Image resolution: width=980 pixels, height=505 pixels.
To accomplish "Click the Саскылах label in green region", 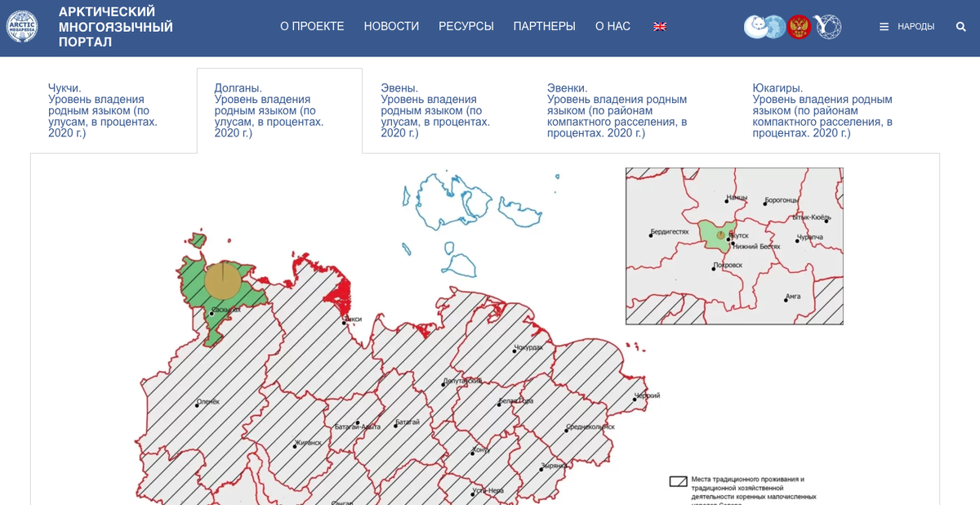I will point(225,310).
